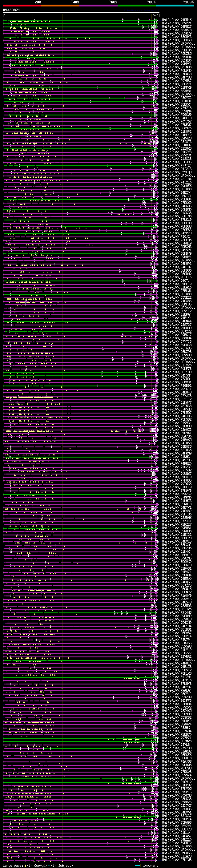
Task: Select the UniRef100_C1C910 label
Action: (177, 782)
